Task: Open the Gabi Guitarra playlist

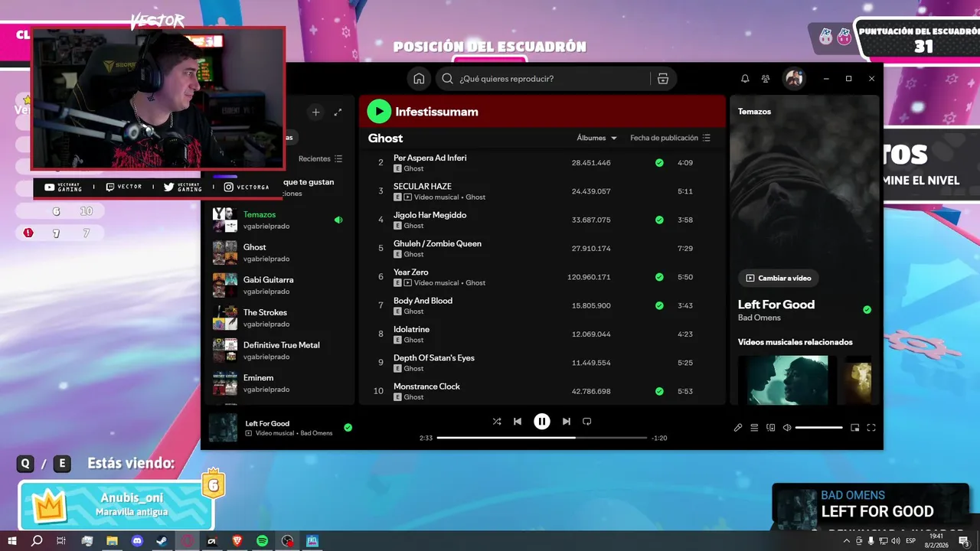Action: (x=277, y=285)
